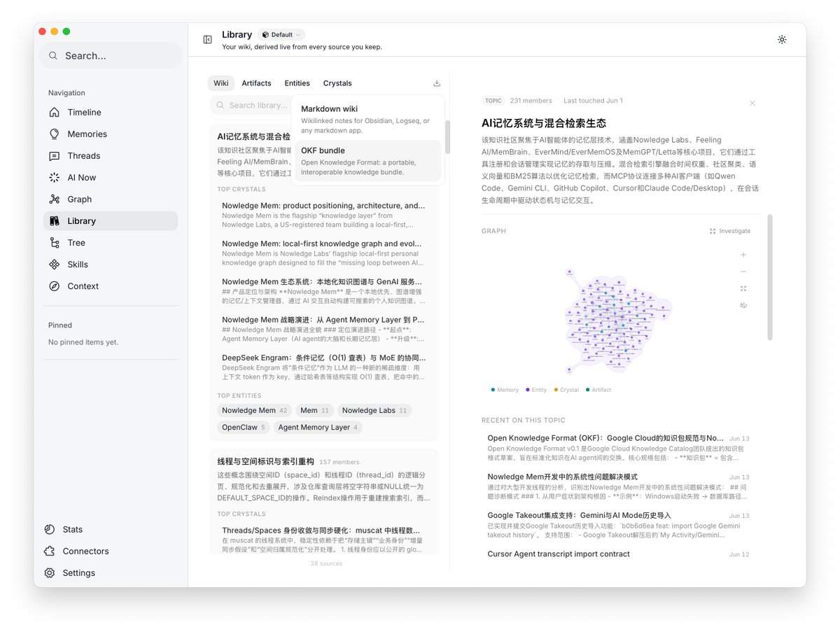Go to AI Now in the navigation

[x=111, y=177]
